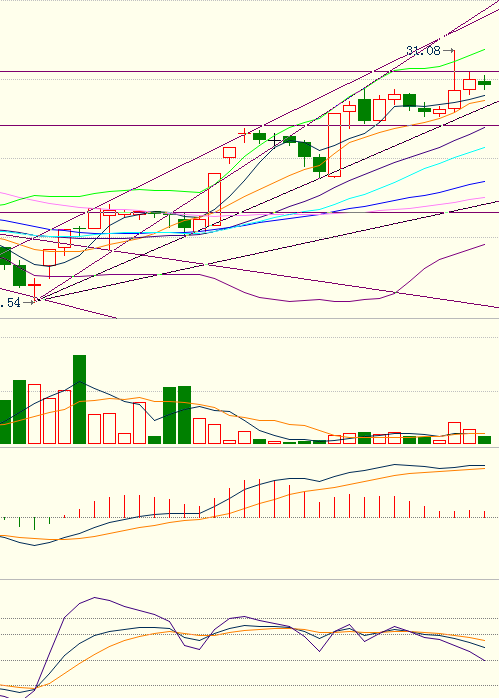The width and height of the screenshot is (499, 698).
Task: Select the middle horizontal purple resistance line
Action: pos(249,126)
